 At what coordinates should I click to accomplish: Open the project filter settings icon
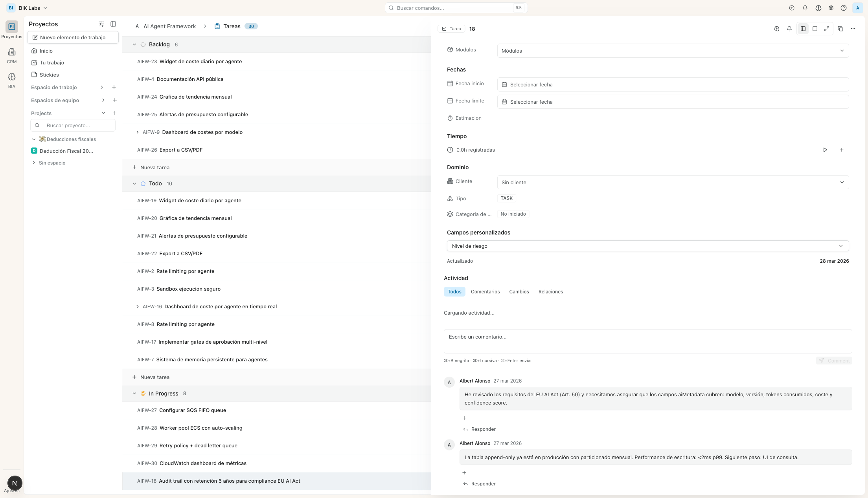point(101,24)
